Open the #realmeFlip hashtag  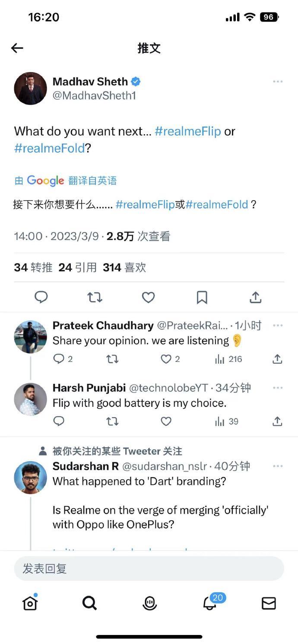point(187,131)
